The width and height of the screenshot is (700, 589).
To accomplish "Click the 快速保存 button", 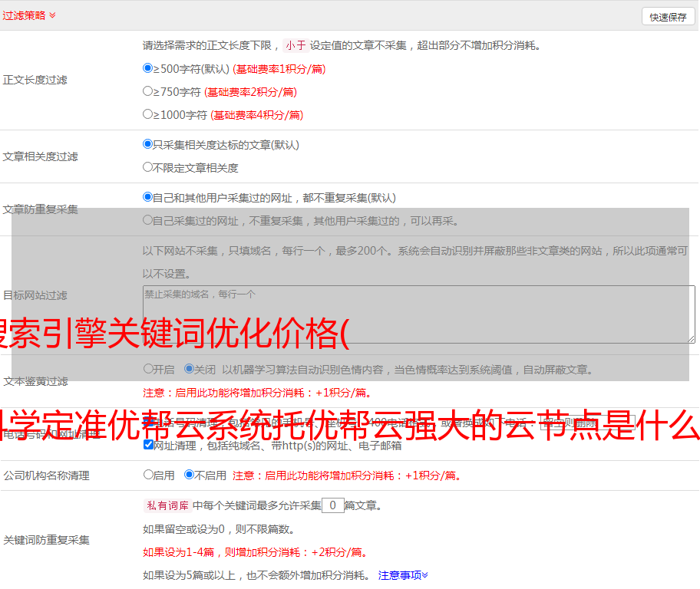I will pyautogui.click(x=668, y=17).
